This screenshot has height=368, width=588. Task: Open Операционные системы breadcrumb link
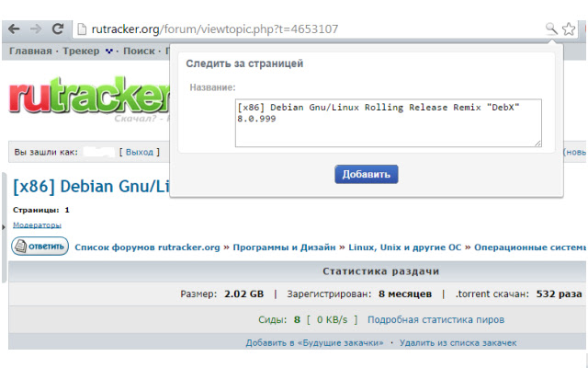pos(529,247)
